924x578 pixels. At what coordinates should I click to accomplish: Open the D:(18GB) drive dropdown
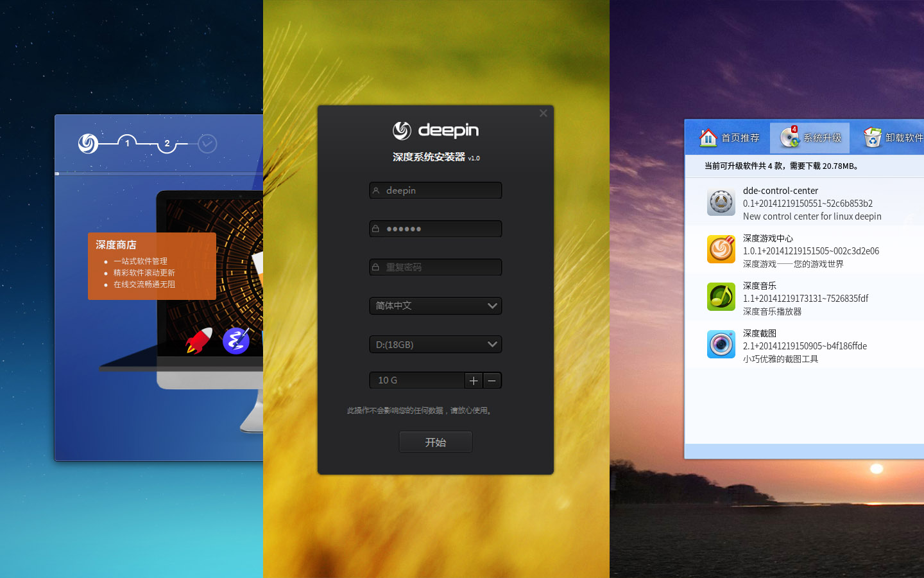[x=436, y=344]
